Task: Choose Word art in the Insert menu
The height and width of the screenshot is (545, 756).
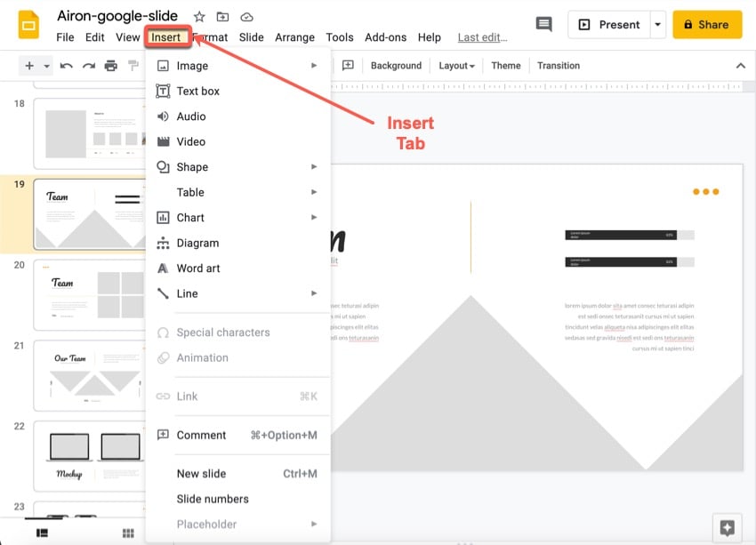Action: pyautogui.click(x=197, y=268)
